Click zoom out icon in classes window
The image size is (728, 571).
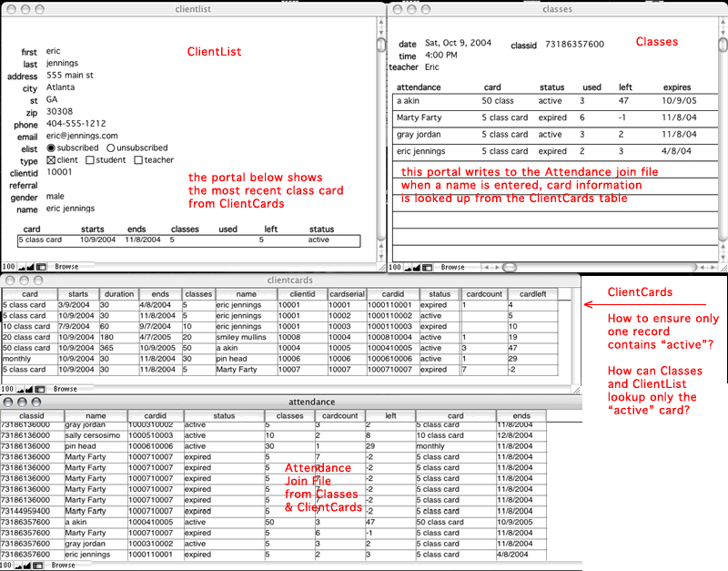pos(408,268)
